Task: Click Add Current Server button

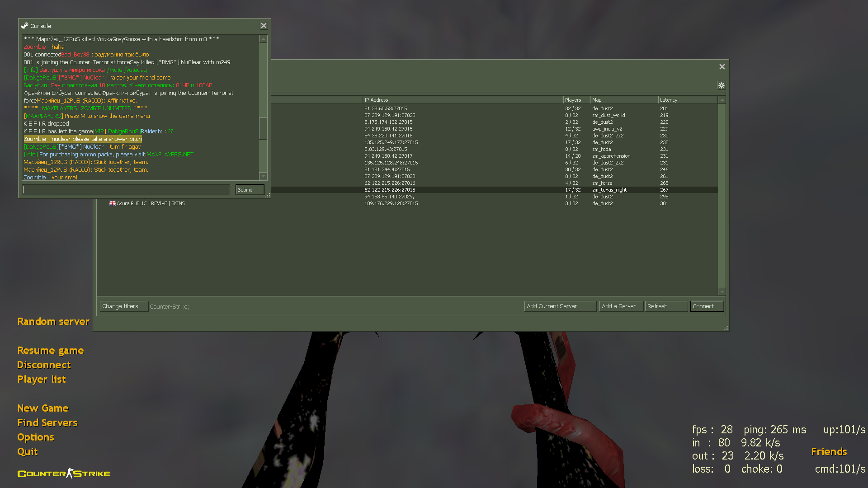Action: [x=560, y=306]
